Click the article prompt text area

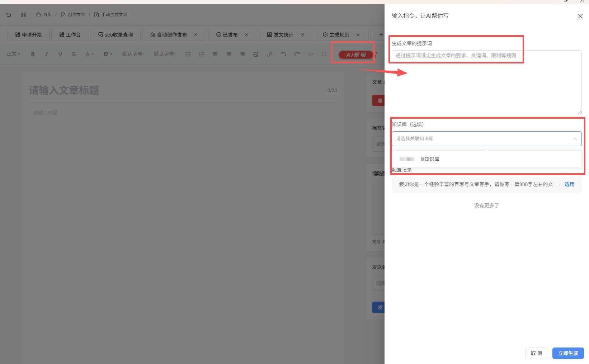(x=486, y=82)
